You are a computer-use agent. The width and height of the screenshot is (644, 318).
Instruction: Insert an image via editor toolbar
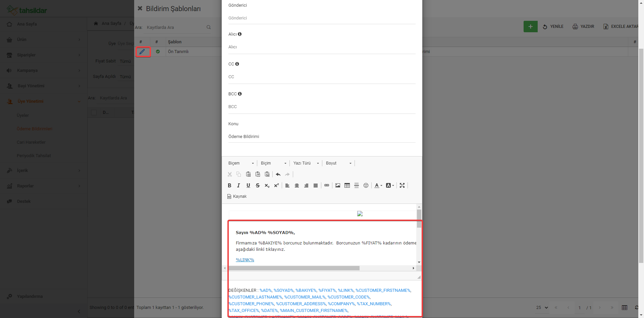[x=338, y=185]
